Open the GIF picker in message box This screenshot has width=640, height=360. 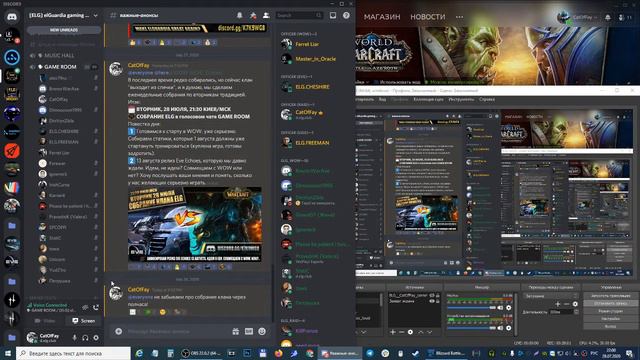point(249,331)
